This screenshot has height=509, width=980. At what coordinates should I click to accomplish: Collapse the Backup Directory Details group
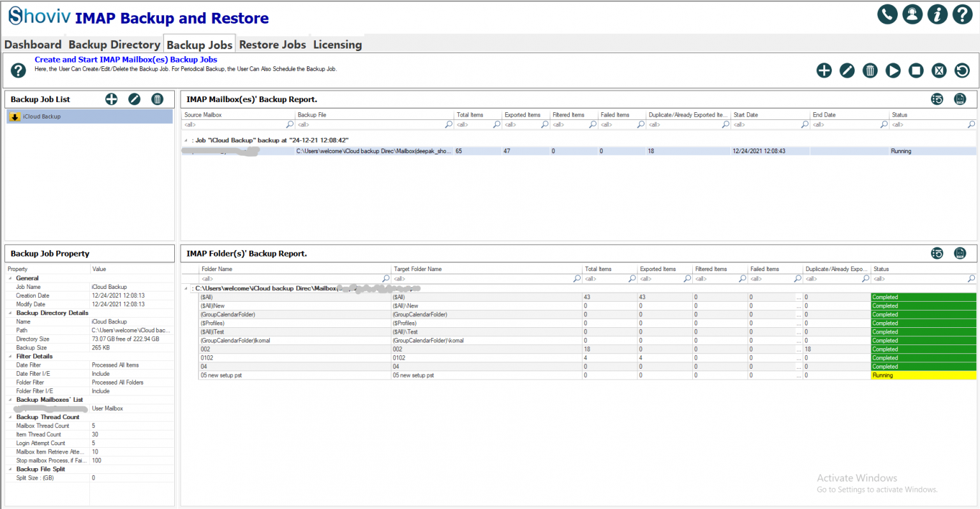pos(10,313)
